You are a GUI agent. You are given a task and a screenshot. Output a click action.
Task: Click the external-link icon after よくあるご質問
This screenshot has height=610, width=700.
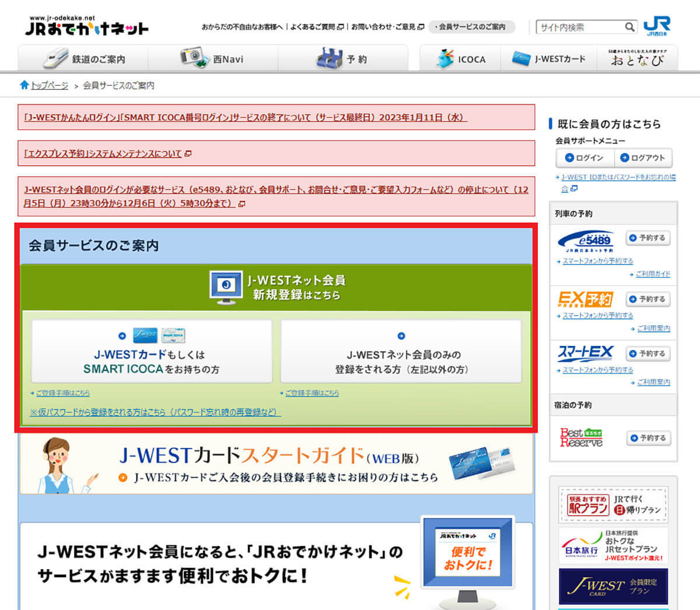[x=340, y=27]
